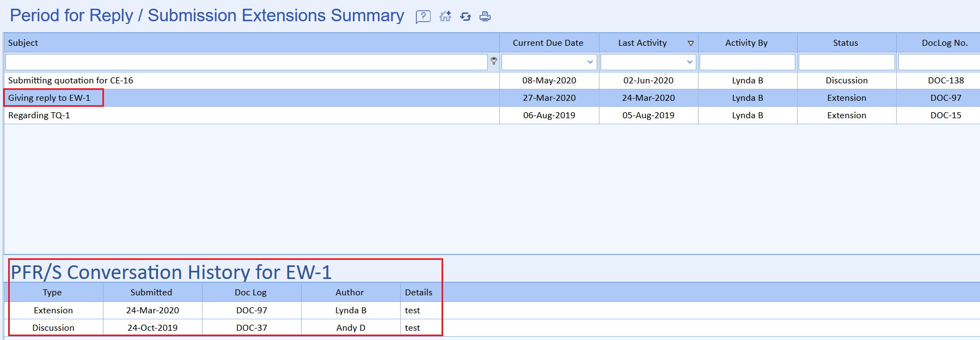Select the Submitting quotation for CE-16 row
The height and width of the screenshot is (340, 980).
click(71, 81)
